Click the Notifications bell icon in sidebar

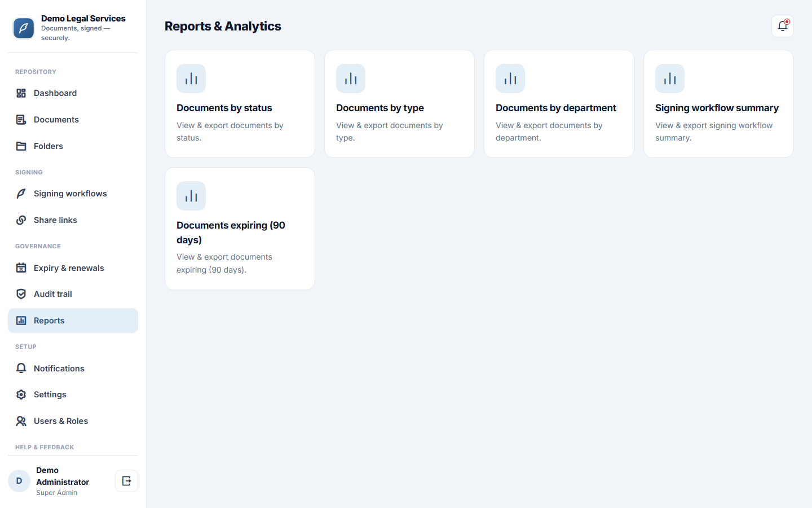pos(21,369)
